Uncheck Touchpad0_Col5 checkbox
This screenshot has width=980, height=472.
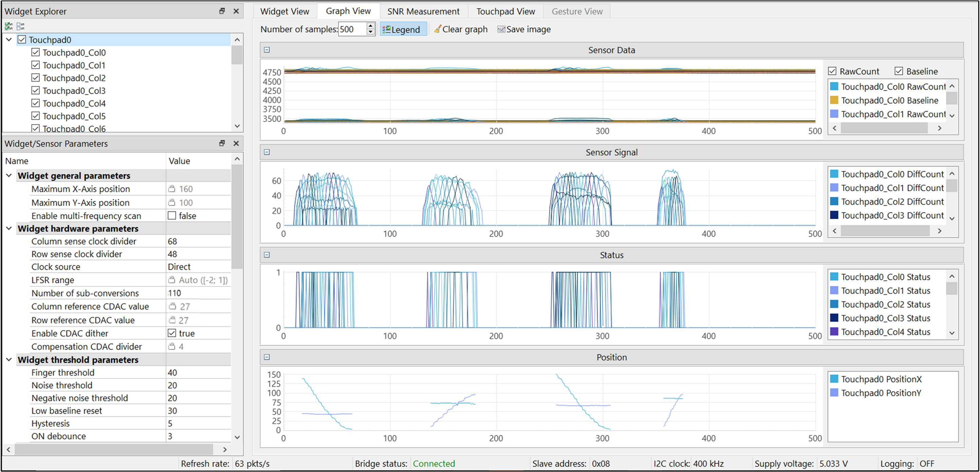[35, 115]
